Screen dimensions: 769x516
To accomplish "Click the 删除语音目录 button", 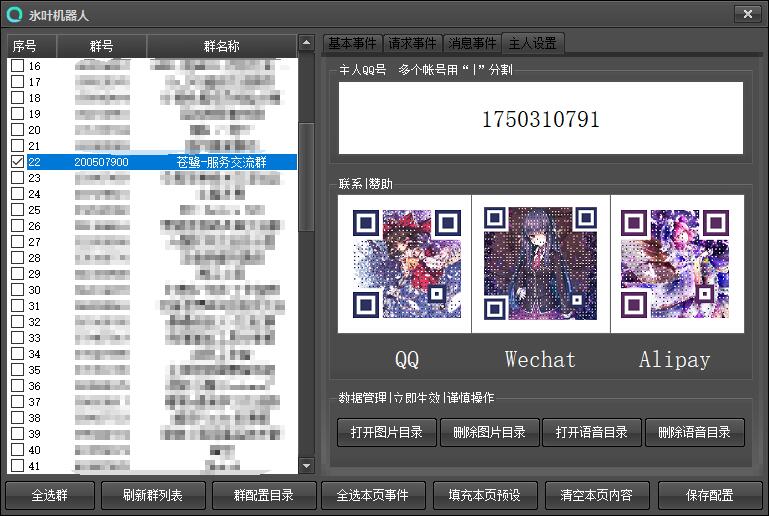I will (x=694, y=432).
